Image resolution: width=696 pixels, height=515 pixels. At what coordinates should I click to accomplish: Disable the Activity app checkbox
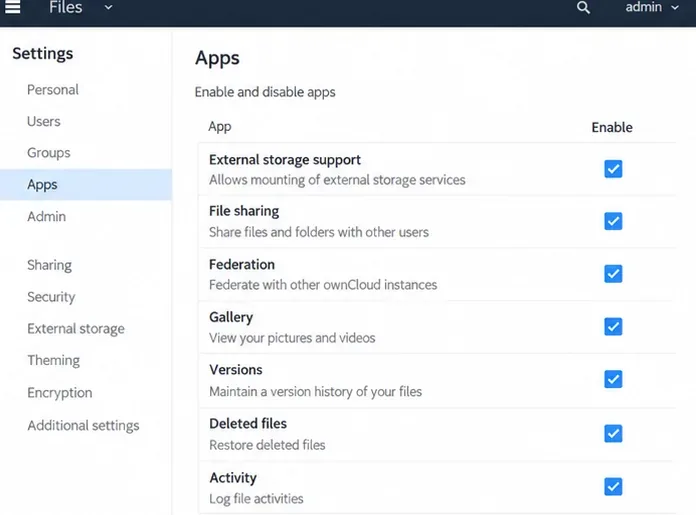tap(613, 487)
